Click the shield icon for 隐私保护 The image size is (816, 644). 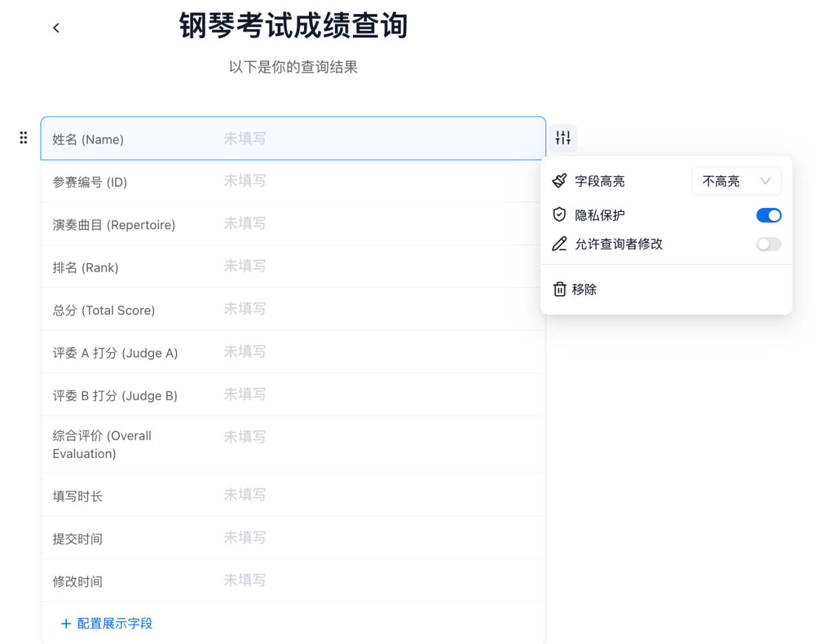[x=560, y=214]
